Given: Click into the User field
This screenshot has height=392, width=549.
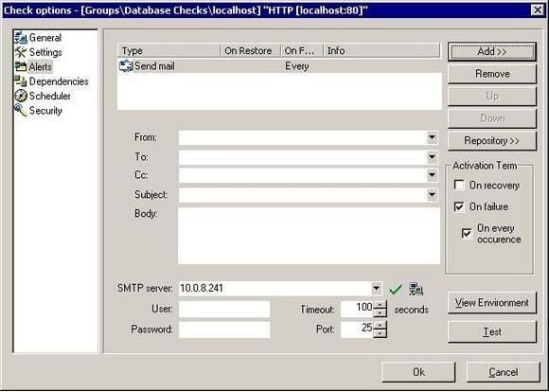Looking at the screenshot, I should click(224, 309).
